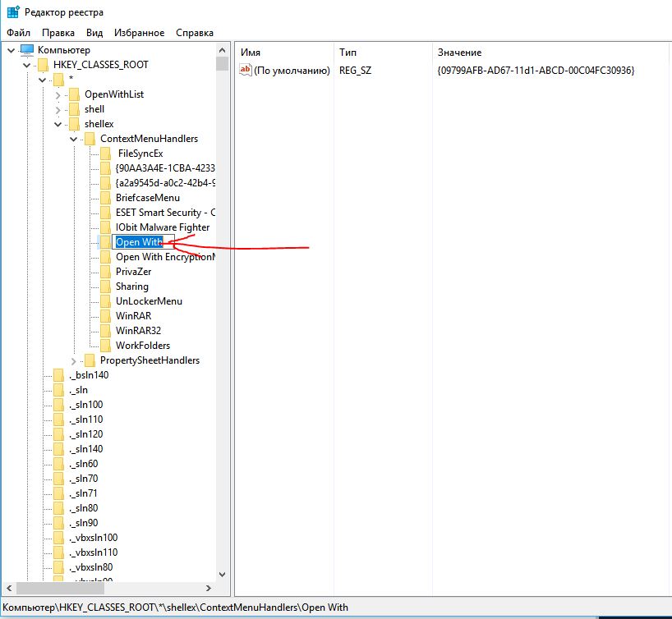Select the ._vbxsln110 key

click(x=93, y=553)
